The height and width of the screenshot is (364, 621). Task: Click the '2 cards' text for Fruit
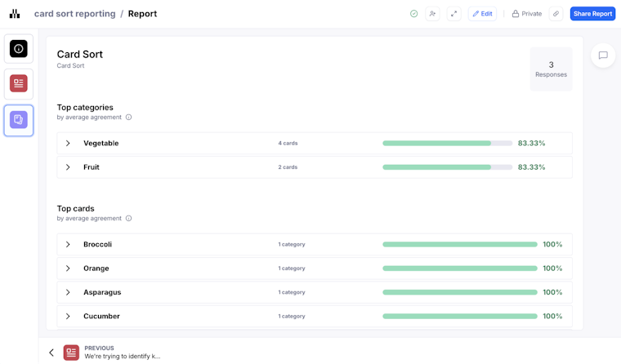(x=288, y=167)
